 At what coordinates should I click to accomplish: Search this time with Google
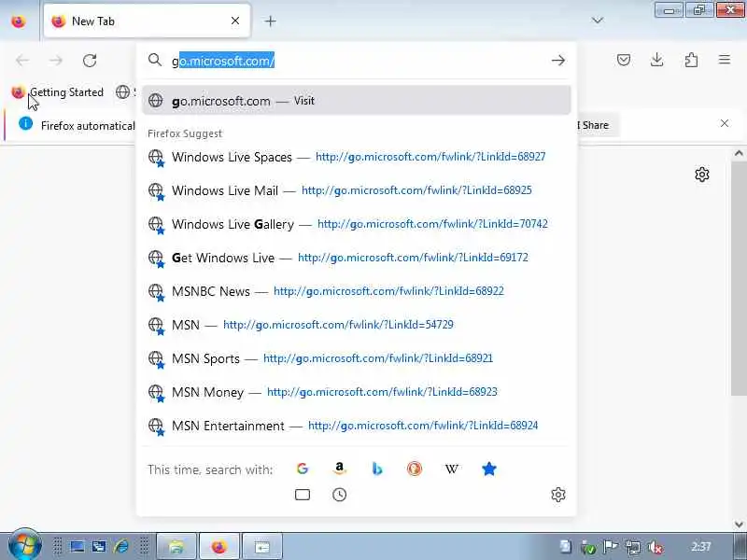[x=303, y=469]
